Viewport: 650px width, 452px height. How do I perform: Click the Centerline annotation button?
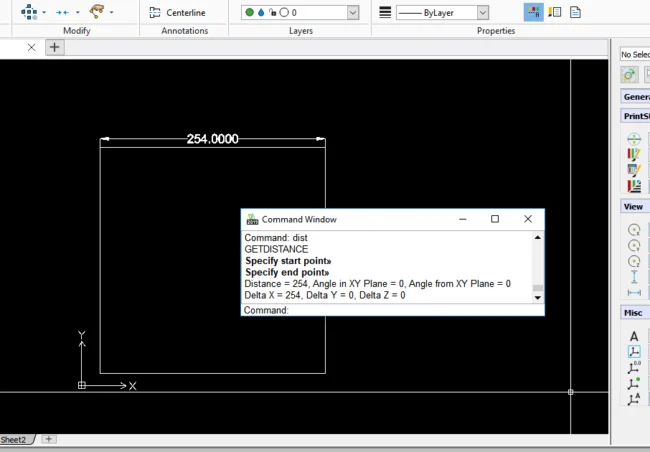click(x=179, y=12)
